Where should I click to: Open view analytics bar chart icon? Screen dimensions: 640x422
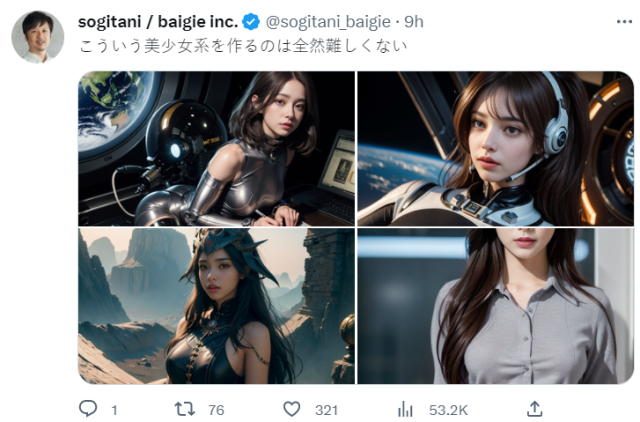coord(406,409)
